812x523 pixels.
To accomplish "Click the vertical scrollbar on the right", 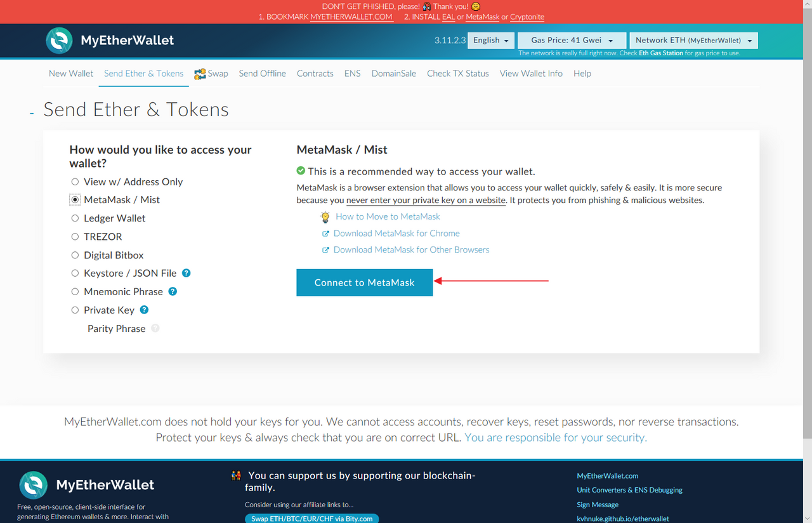I will point(807,222).
